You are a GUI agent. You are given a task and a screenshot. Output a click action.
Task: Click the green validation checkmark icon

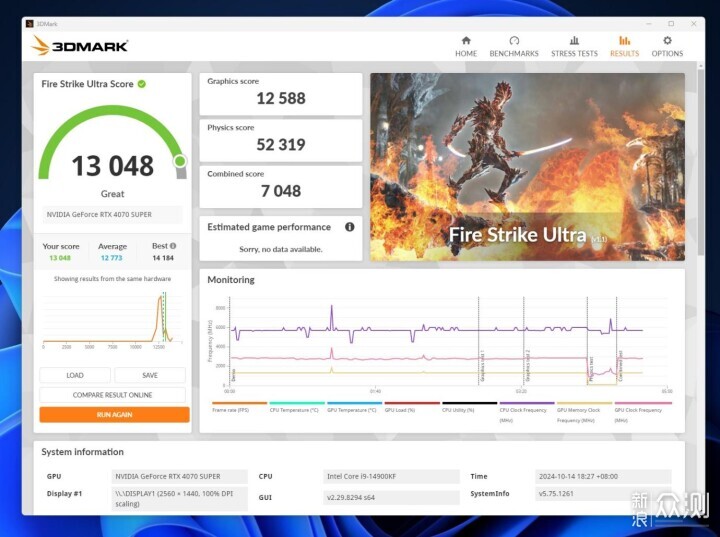pos(142,84)
